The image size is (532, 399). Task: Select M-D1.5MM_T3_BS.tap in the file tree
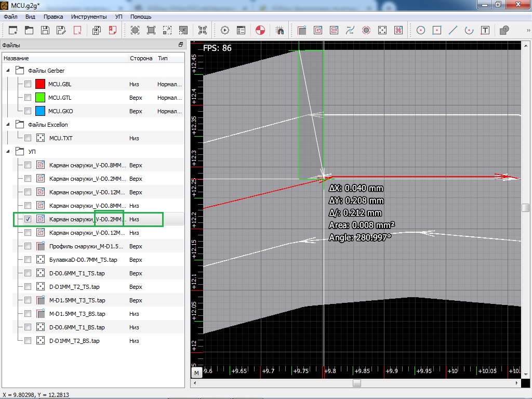pyautogui.click(x=77, y=314)
